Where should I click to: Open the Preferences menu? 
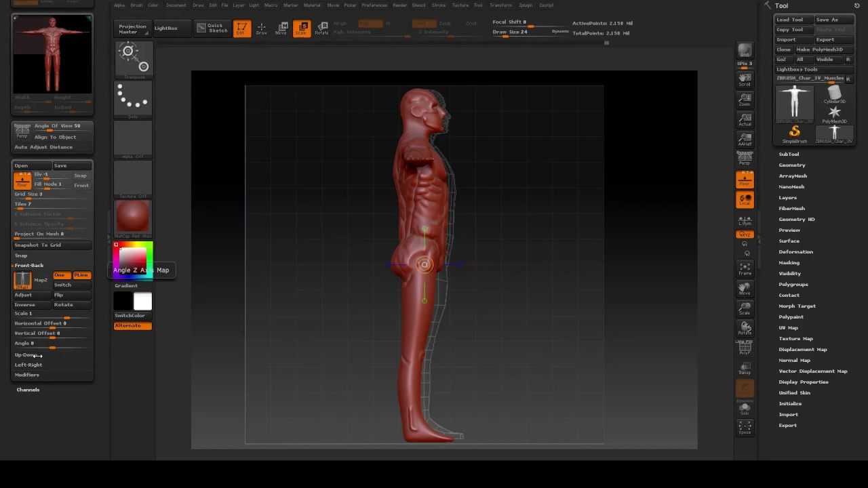click(x=374, y=5)
